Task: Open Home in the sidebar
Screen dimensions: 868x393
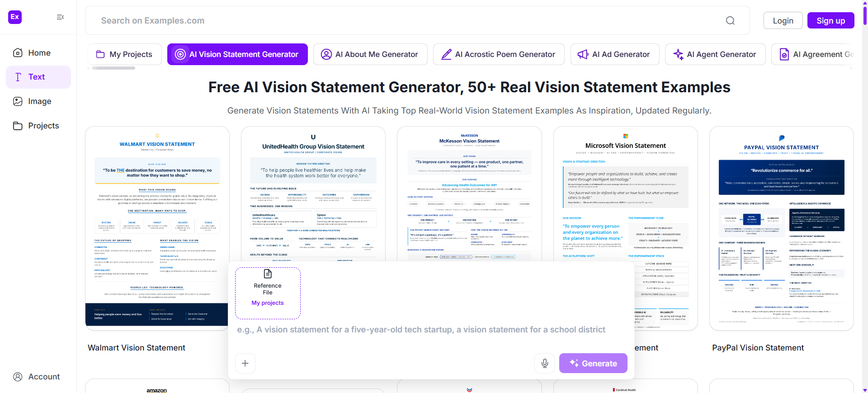Action: click(38, 53)
